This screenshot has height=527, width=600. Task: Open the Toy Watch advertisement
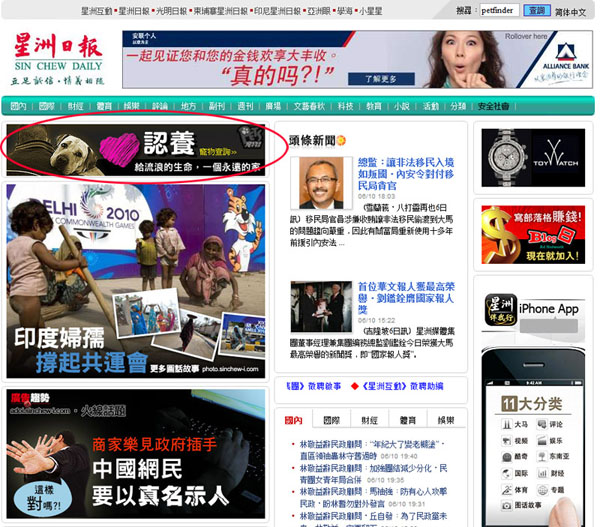pyautogui.click(x=533, y=158)
